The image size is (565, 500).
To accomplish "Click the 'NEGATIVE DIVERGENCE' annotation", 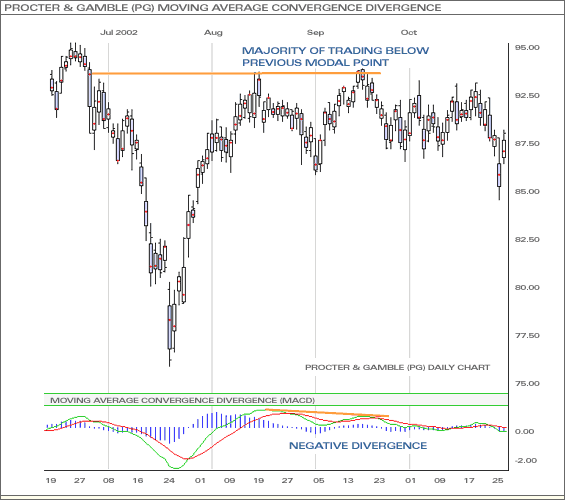I will click(x=358, y=446).
